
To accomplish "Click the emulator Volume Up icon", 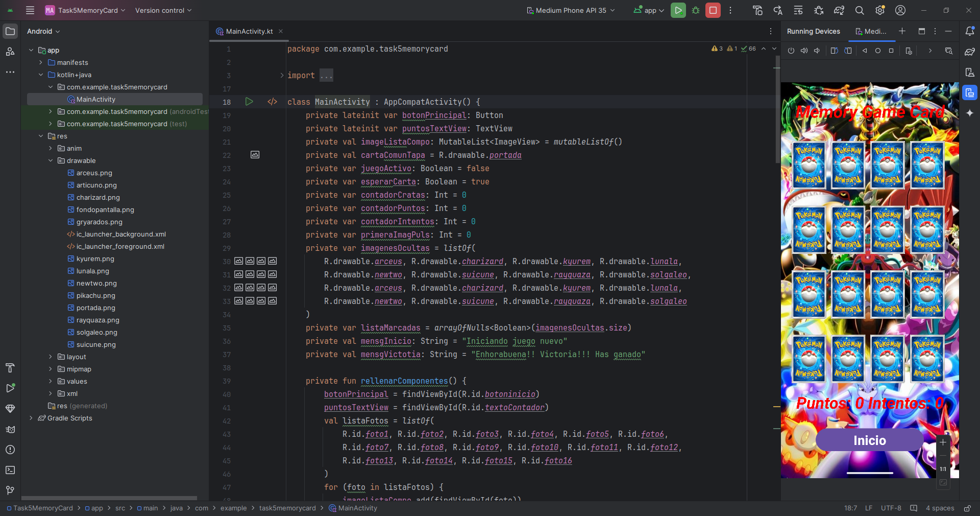I will pos(804,51).
